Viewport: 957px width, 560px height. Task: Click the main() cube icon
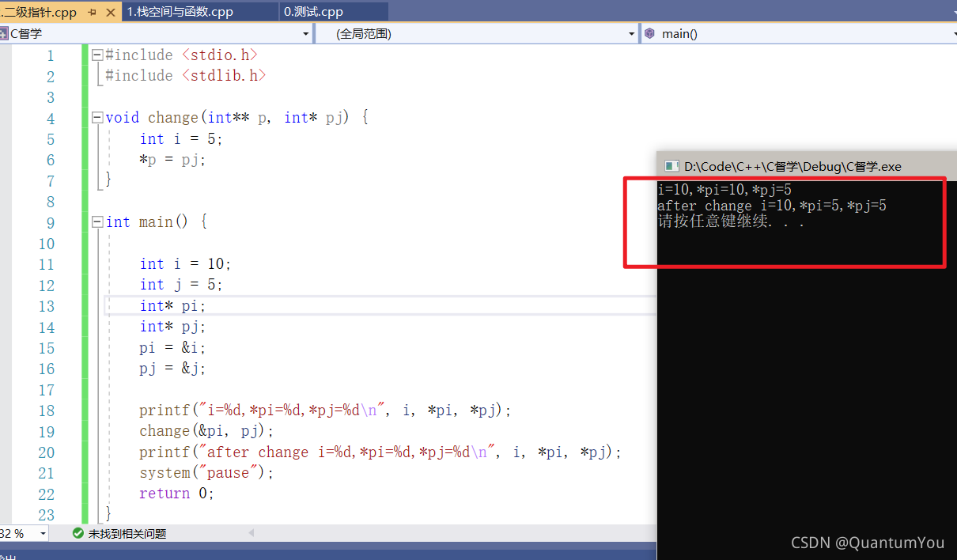pos(650,33)
